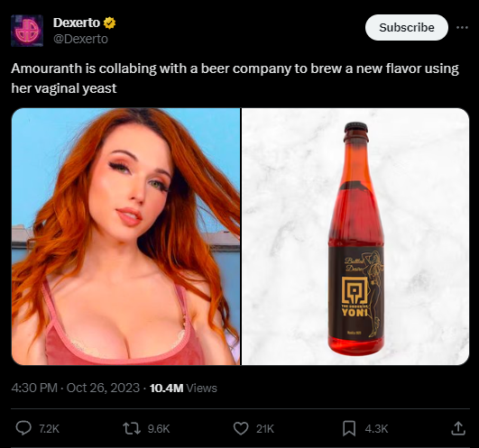479x448 pixels.
Task: Open the 4:30 PM Oct 26, 2023 timestamp
Action: pos(76,388)
